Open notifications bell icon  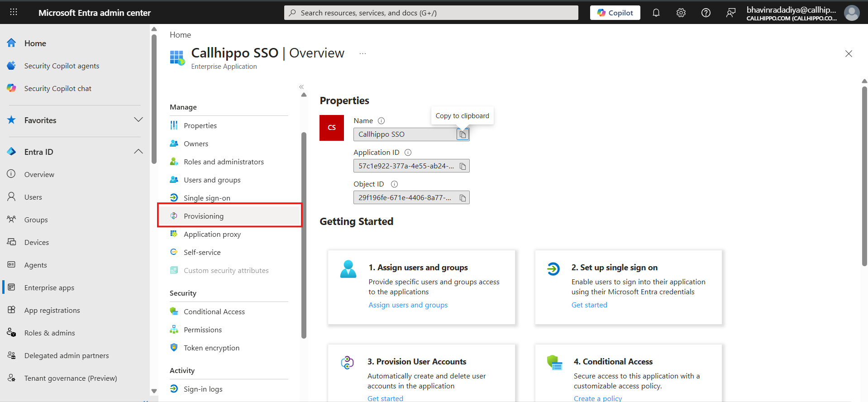656,13
